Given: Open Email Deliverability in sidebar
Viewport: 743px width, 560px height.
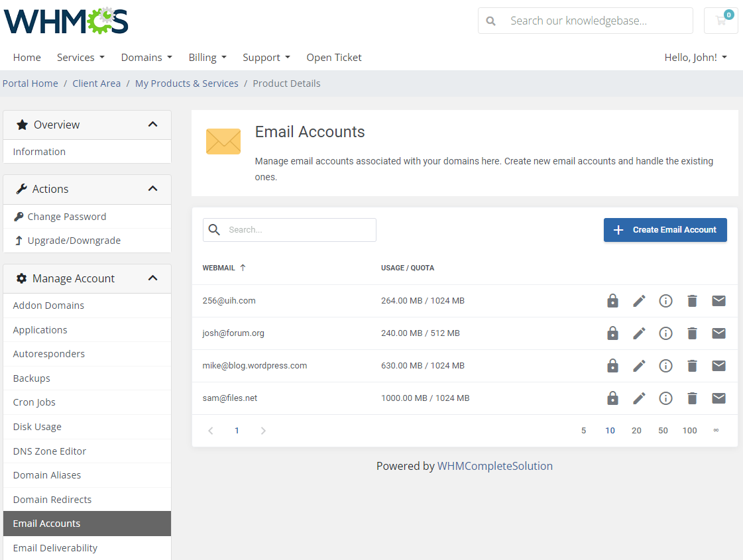Looking at the screenshot, I should (x=87, y=548).
